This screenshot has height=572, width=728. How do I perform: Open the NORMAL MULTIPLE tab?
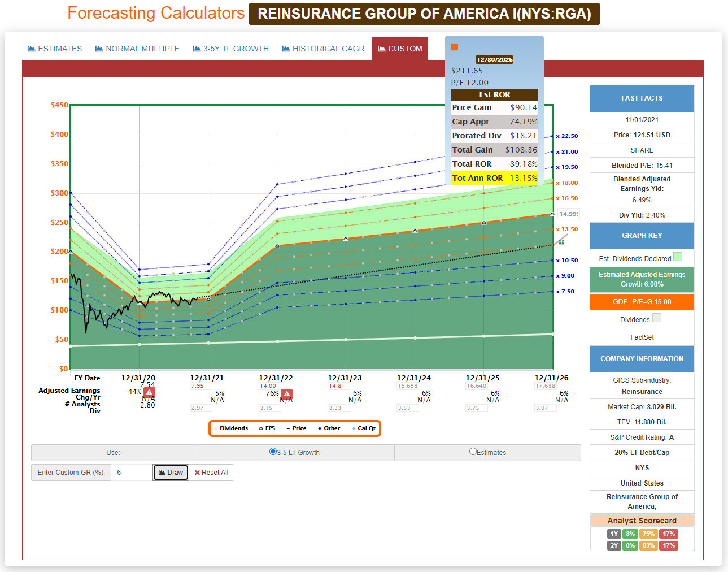(137, 49)
